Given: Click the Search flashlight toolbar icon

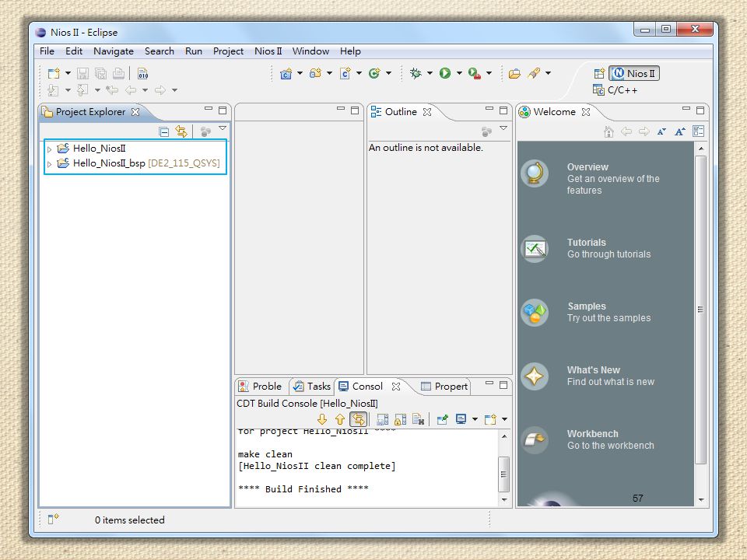Looking at the screenshot, I should pyautogui.click(x=534, y=73).
